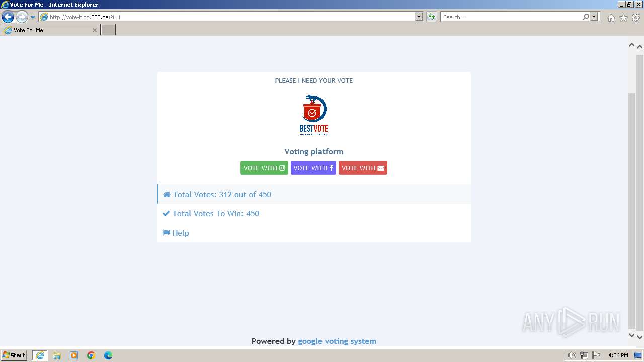Launch the media player taskbar icon
The width and height of the screenshot is (644, 362).
click(x=74, y=355)
